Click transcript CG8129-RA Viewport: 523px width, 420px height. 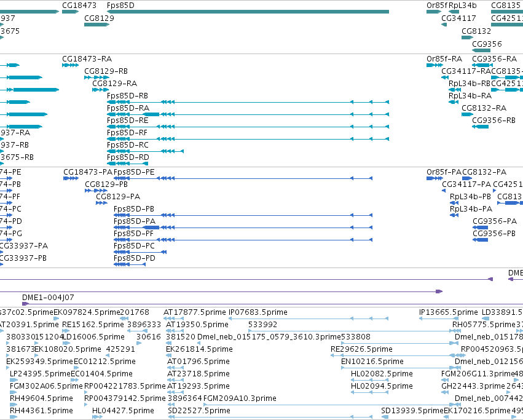[x=115, y=84]
